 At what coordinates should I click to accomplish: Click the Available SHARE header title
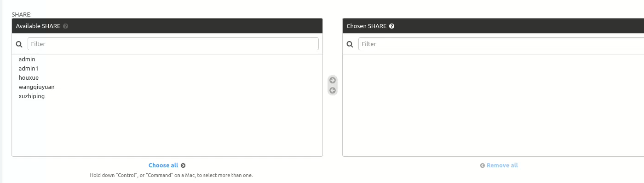coord(38,26)
